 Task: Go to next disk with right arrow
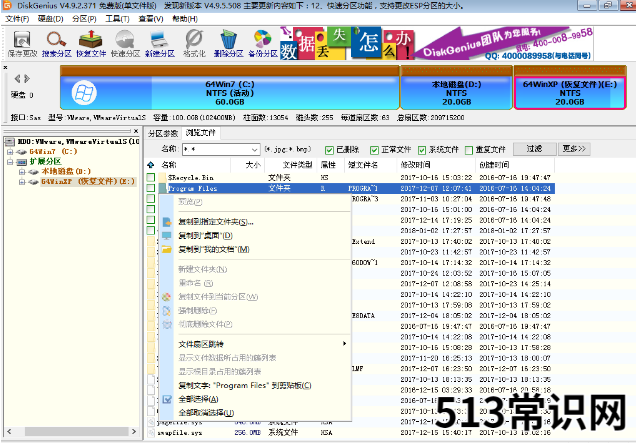click(x=27, y=78)
